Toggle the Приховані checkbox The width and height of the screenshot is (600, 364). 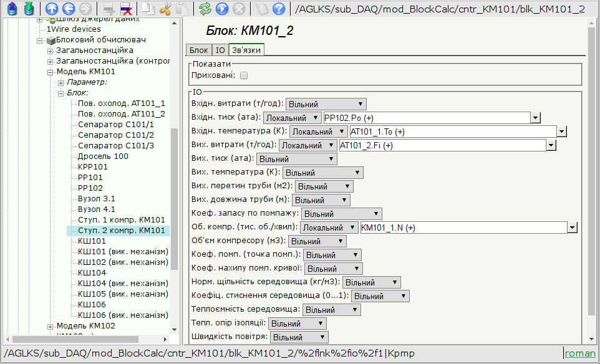(244, 75)
